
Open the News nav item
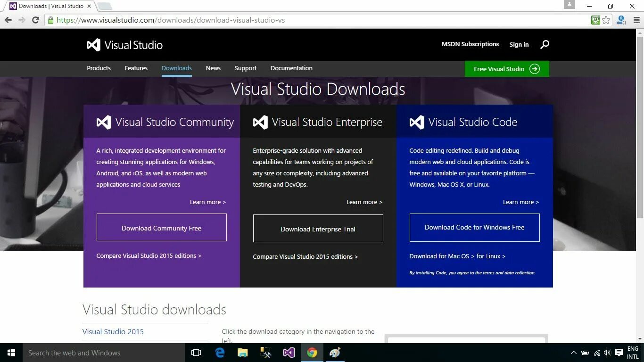[x=213, y=68]
